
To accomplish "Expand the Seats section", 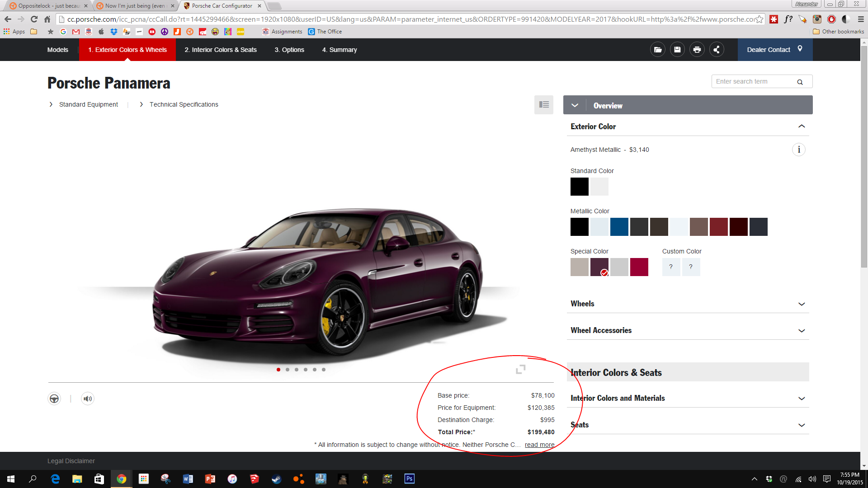I will [802, 425].
